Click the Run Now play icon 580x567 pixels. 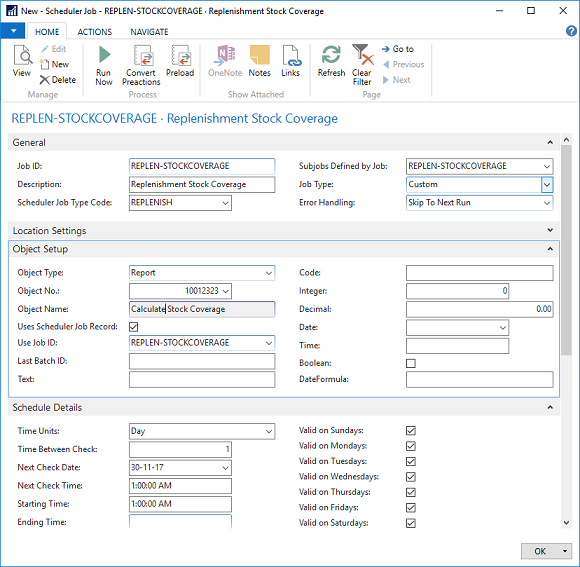pos(104,55)
